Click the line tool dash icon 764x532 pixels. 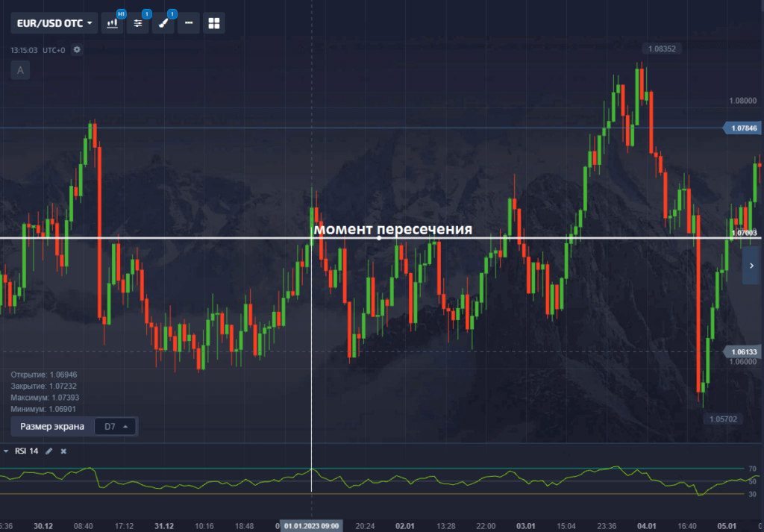tap(188, 23)
